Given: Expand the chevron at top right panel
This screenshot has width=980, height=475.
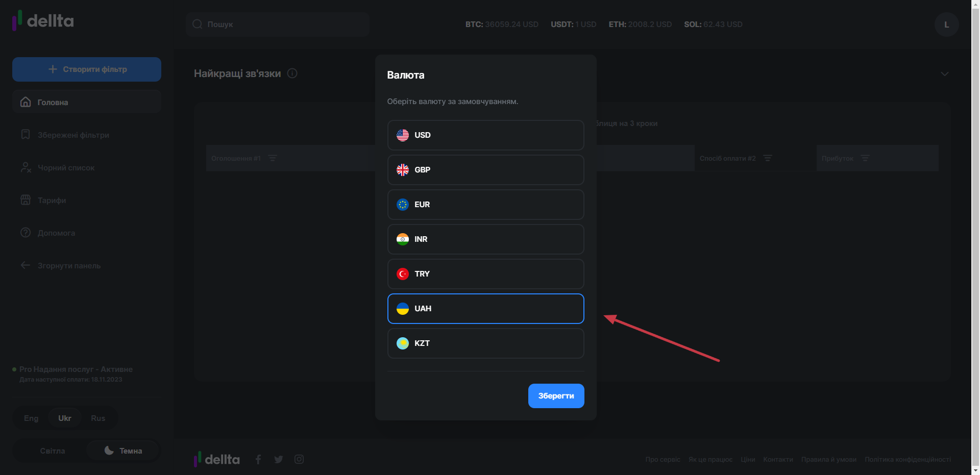Looking at the screenshot, I should [x=945, y=74].
